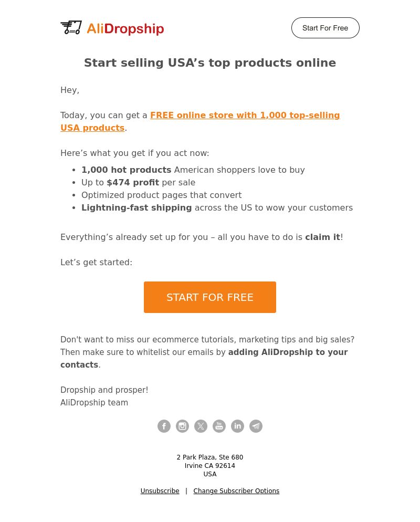Click the Start selling USA's top products headline
This screenshot has height=522, width=420.
pos(209,62)
